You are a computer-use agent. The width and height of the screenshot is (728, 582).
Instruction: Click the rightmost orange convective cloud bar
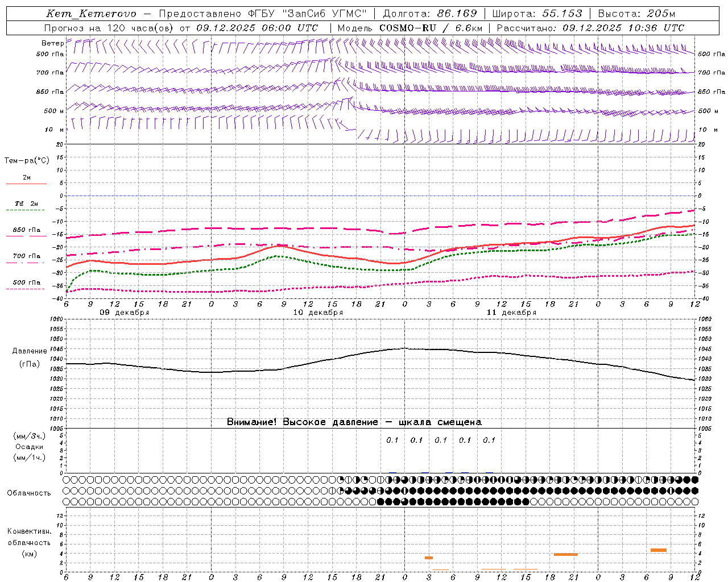659,550
